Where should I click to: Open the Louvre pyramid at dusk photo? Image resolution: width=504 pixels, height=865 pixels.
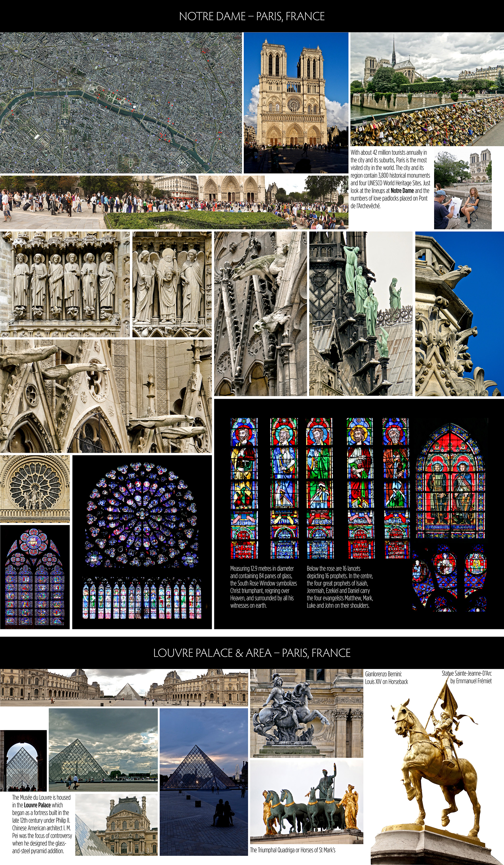coord(204,782)
